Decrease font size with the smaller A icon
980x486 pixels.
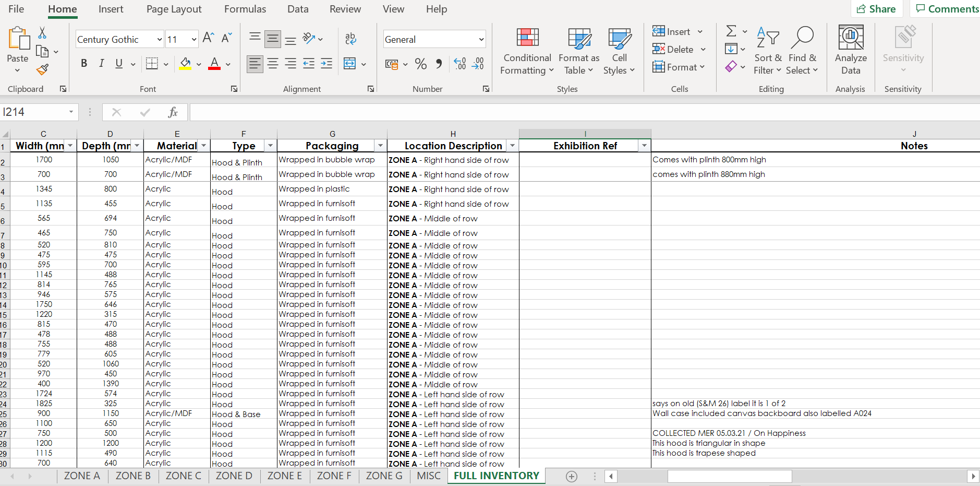[226, 38]
